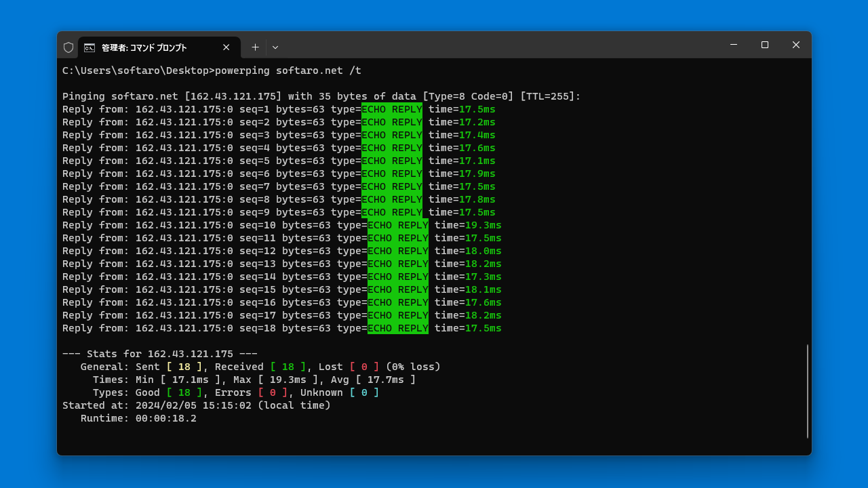Click the '(0% loss)' text
This screenshot has width=868, height=488.
(x=413, y=367)
